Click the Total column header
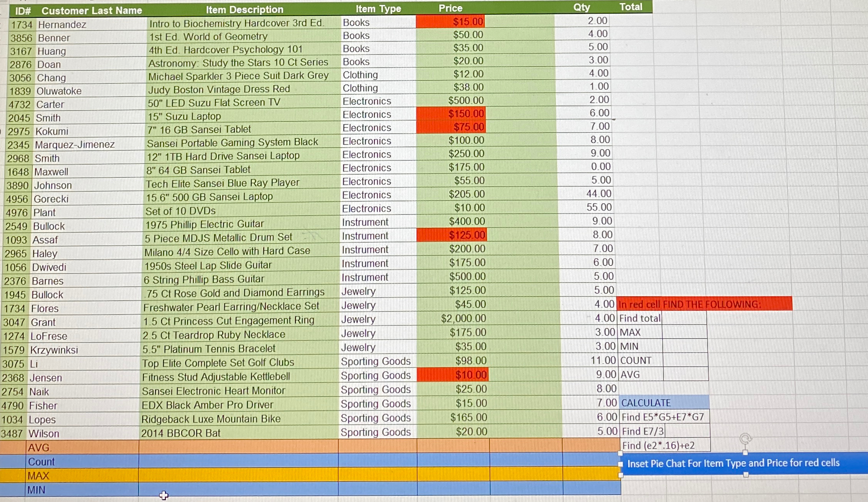The height and width of the screenshot is (502, 868). point(630,7)
